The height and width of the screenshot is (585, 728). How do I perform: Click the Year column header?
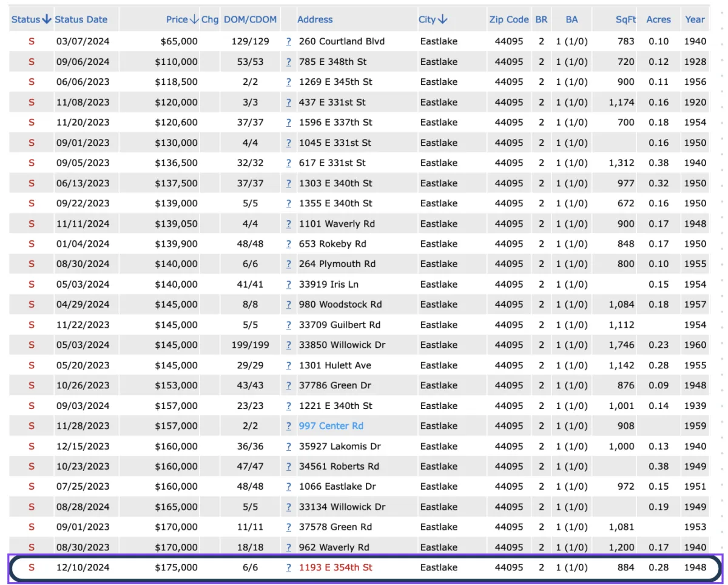(695, 19)
